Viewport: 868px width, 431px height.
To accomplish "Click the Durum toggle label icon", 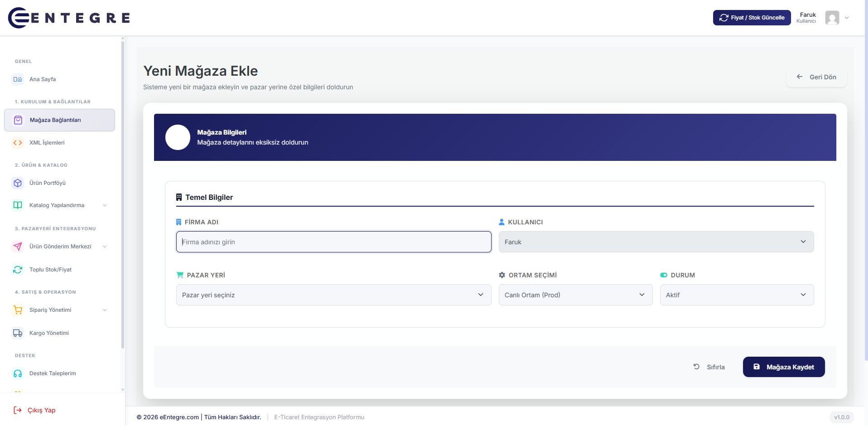I will pos(664,275).
